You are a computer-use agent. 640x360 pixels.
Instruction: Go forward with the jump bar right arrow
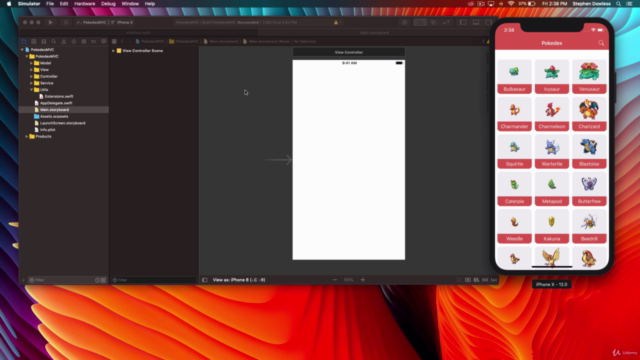[129, 42]
